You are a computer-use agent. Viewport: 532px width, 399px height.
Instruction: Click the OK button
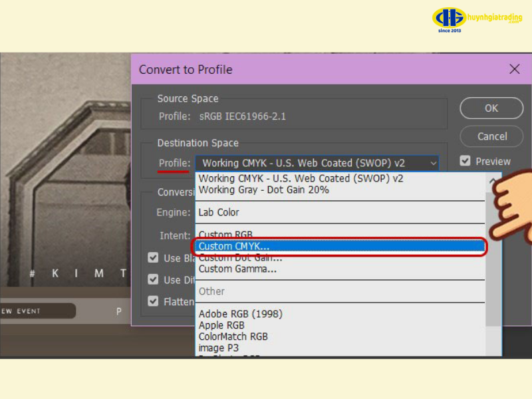(x=491, y=108)
